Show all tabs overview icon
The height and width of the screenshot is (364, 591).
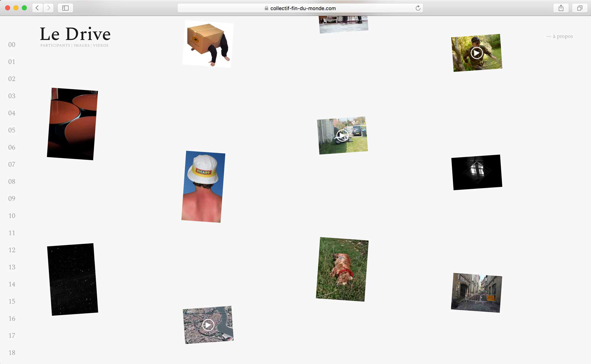pyautogui.click(x=579, y=8)
